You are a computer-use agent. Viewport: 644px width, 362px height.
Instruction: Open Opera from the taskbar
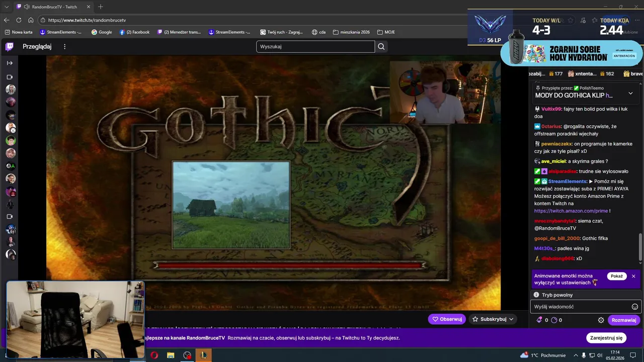pyautogui.click(x=154, y=355)
